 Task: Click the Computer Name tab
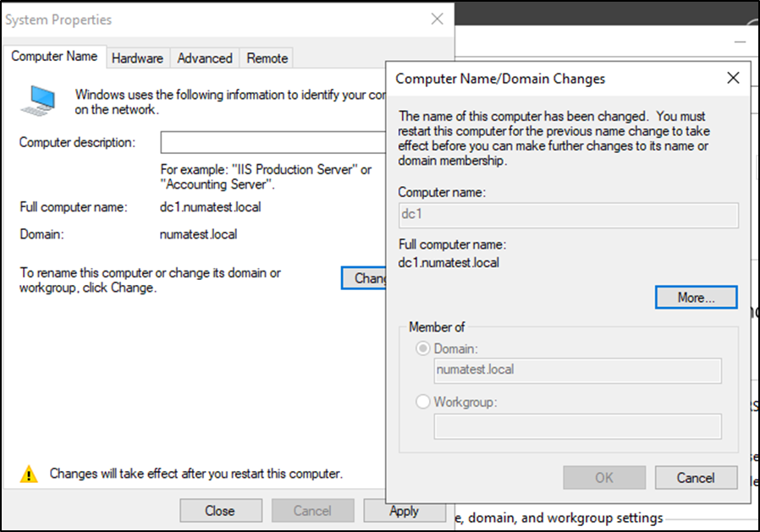54,57
